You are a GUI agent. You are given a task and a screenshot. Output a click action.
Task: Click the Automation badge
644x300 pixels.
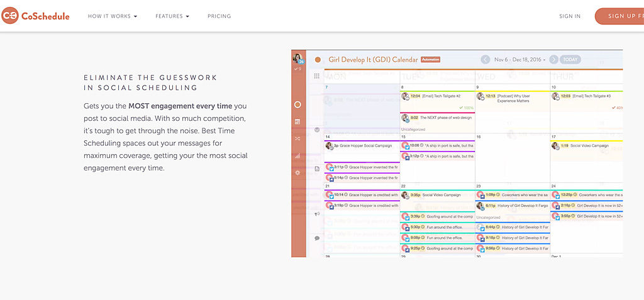pos(430,60)
